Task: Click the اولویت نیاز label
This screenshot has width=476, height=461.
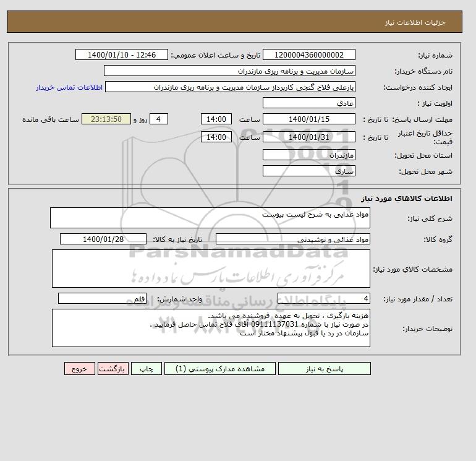Action: (x=435, y=103)
